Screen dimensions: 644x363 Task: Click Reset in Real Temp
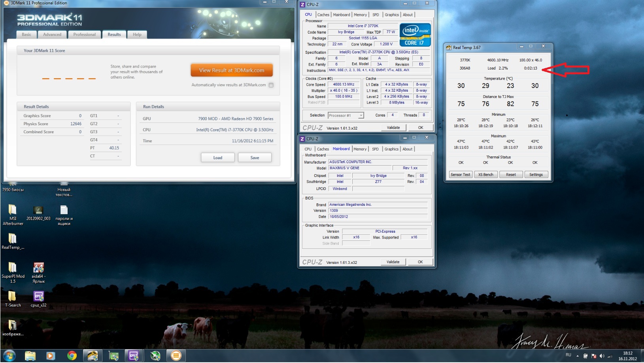pyautogui.click(x=511, y=175)
